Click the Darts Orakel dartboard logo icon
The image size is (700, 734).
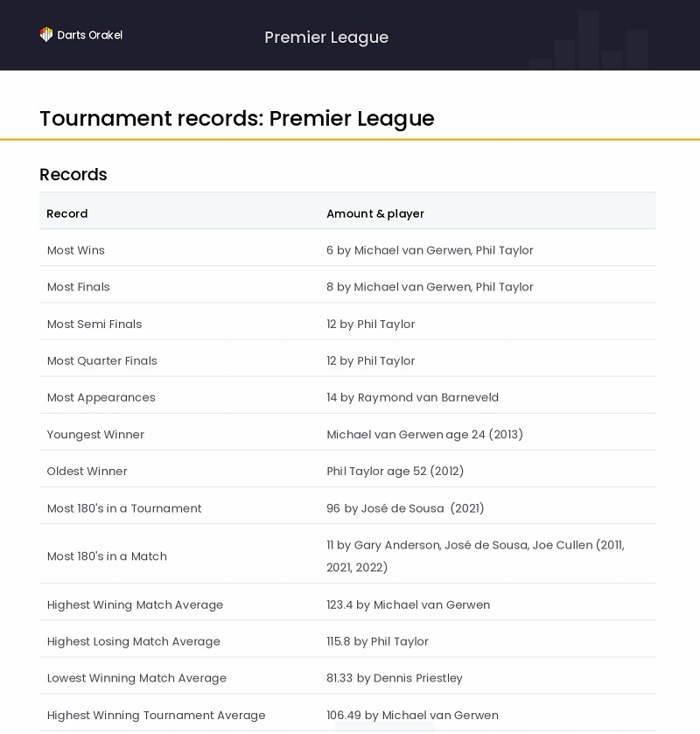pos(45,35)
